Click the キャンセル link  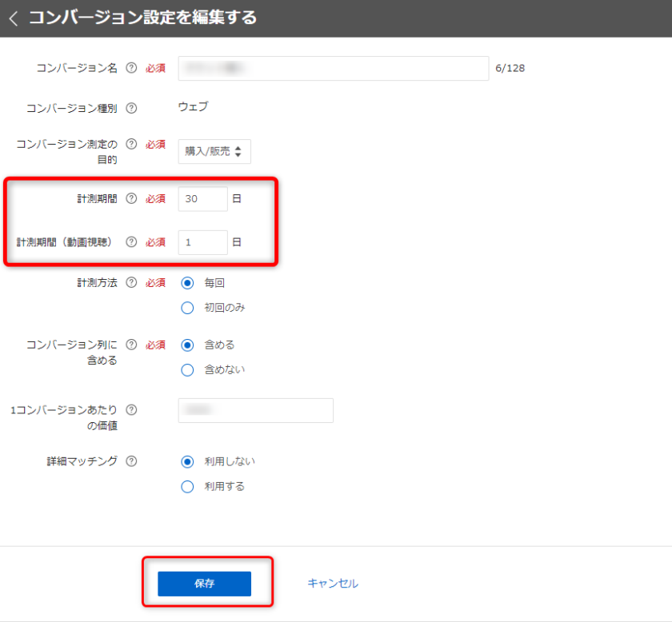point(333,584)
